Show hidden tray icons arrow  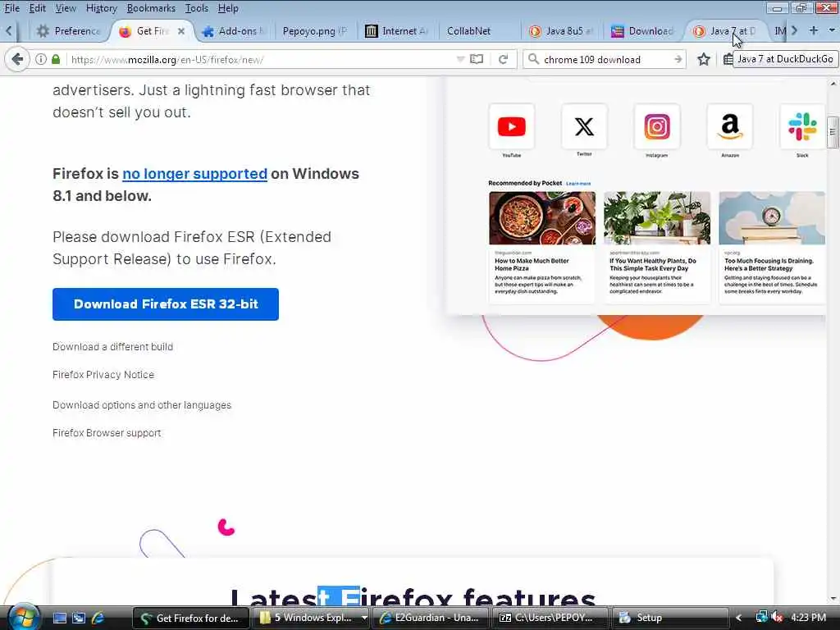738,618
